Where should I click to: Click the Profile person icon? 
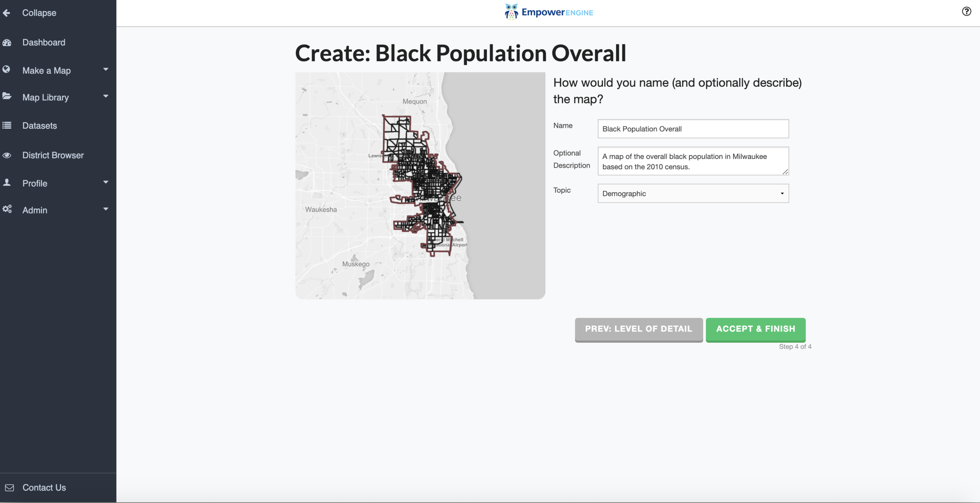pyautogui.click(x=7, y=183)
